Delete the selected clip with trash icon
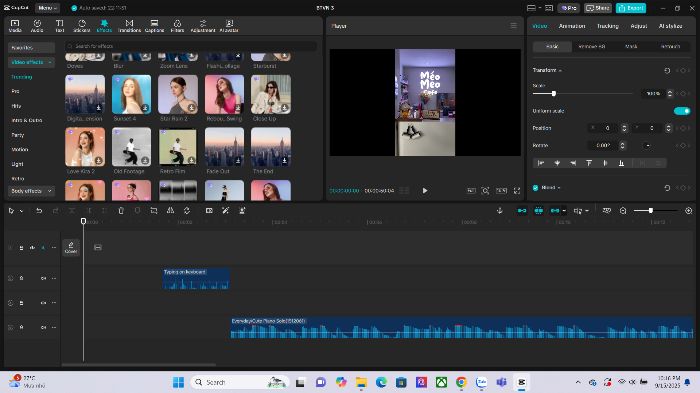 (x=121, y=210)
